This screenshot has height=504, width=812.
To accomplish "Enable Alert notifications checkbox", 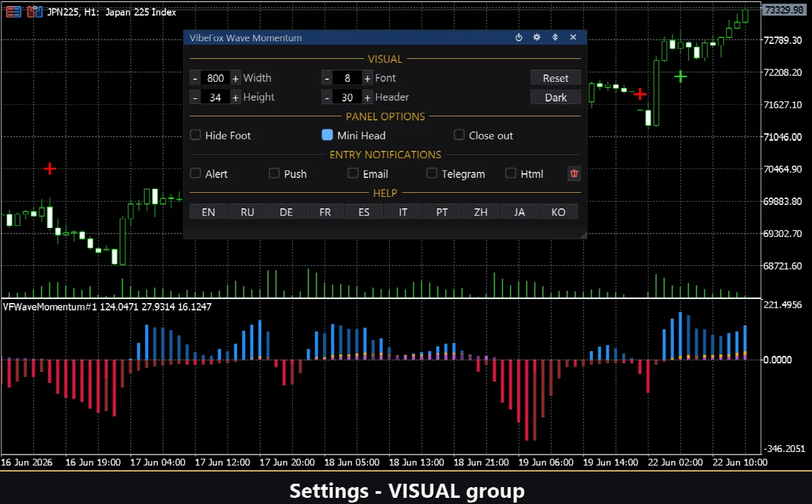I will coord(195,174).
